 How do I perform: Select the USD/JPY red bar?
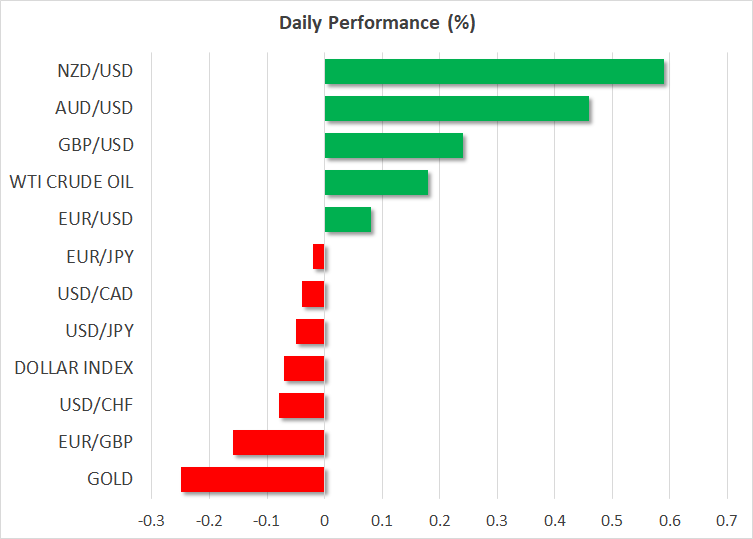310,331
